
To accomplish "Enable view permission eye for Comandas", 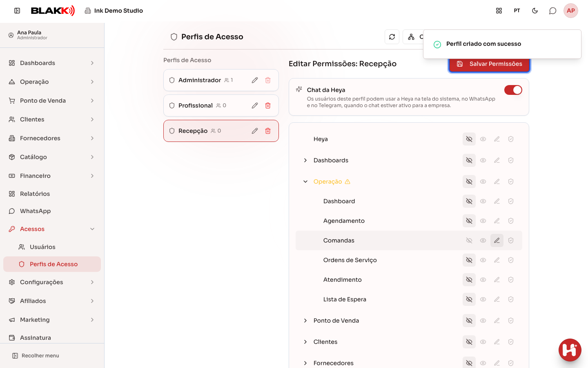I will [x=483, y=240].
